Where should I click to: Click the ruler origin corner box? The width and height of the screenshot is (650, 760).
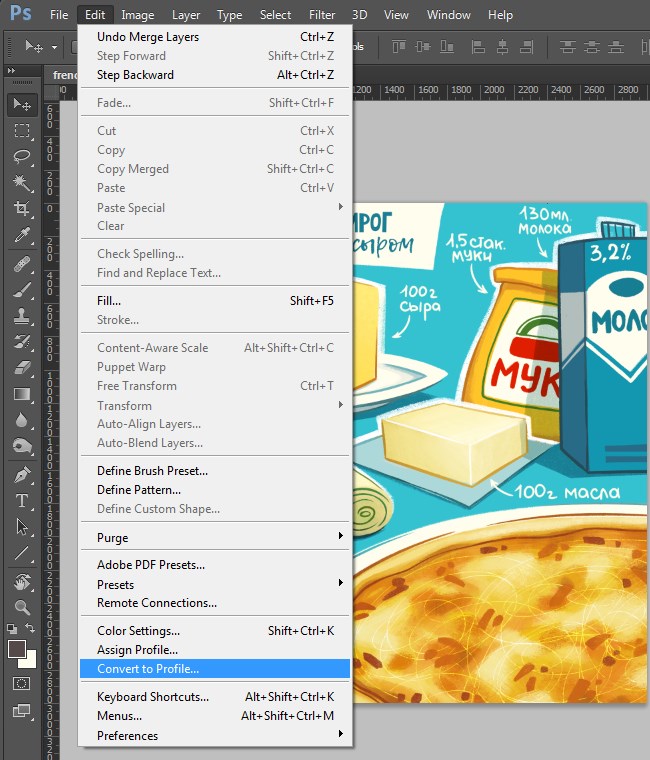[50, 92]
